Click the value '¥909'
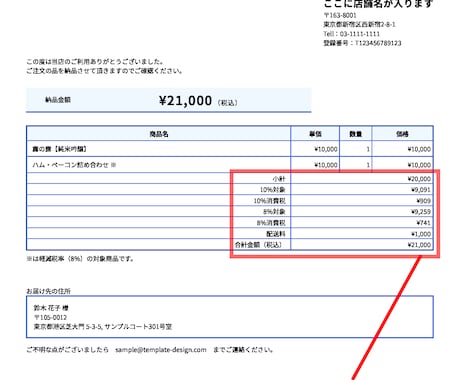Viewport: 460px width, 380px height. pyautogui.click(x=423, y=201)
